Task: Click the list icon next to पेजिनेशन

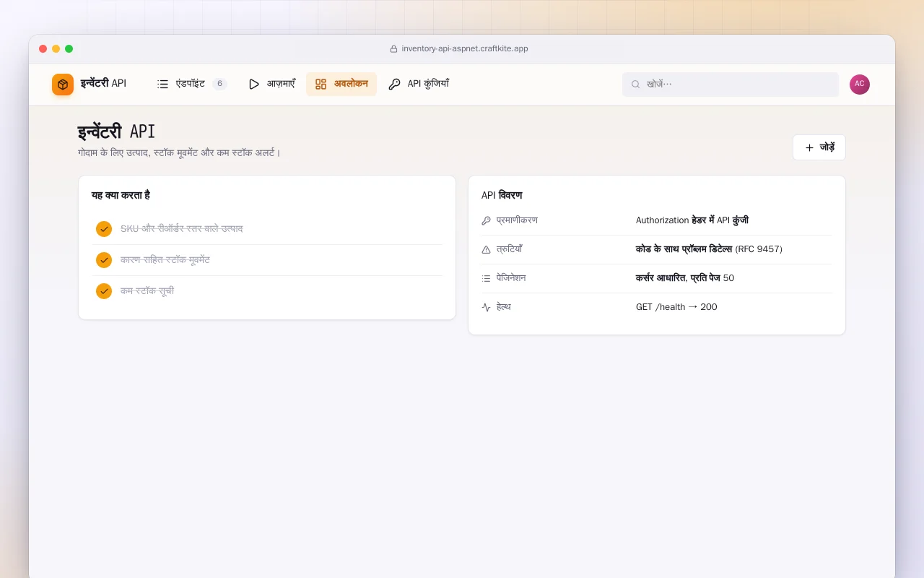Action: tap(486, 278)
